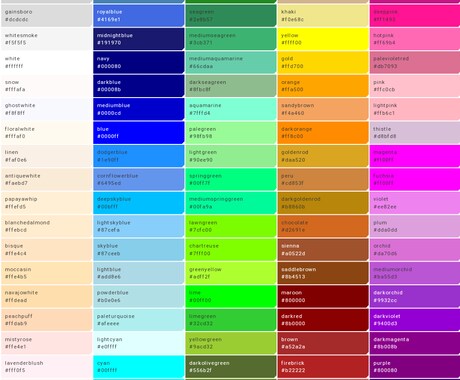Viewport: 460px width, 380px height.
Task: Choose the lightblue #add8e6 swatch
Action: tap(139, 273)
